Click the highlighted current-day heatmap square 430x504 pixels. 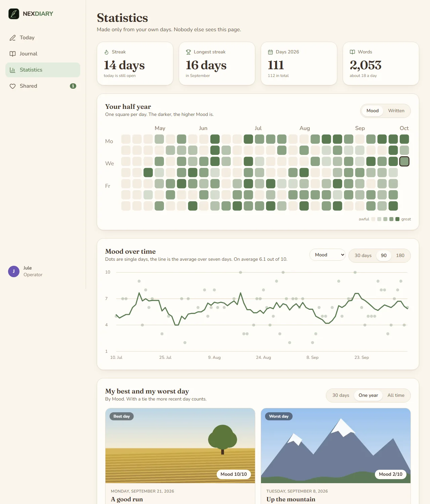(x=404, y=162)
